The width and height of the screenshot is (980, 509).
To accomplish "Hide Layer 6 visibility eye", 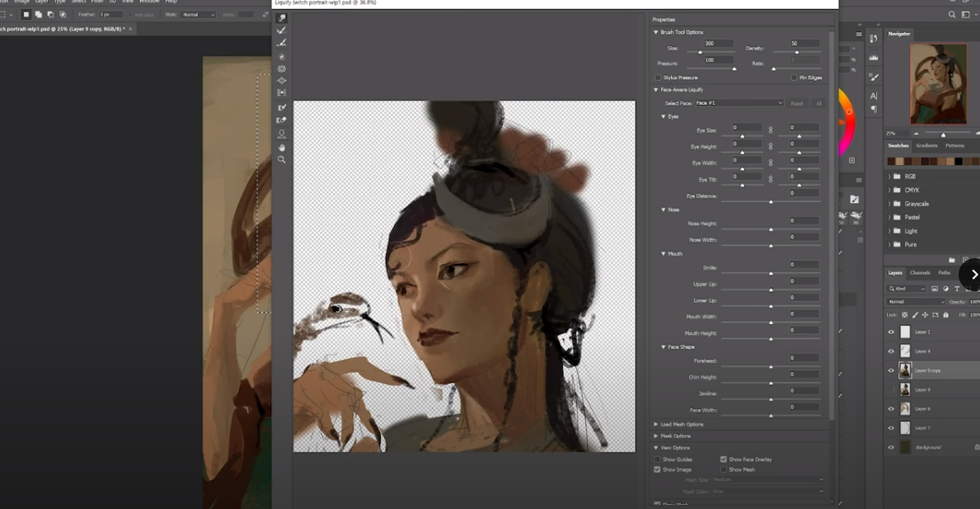I will (x=891, y=409).
